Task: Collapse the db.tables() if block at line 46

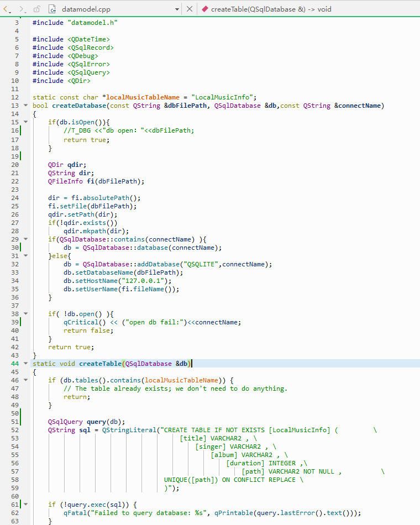Action: [x=25, y=380]
